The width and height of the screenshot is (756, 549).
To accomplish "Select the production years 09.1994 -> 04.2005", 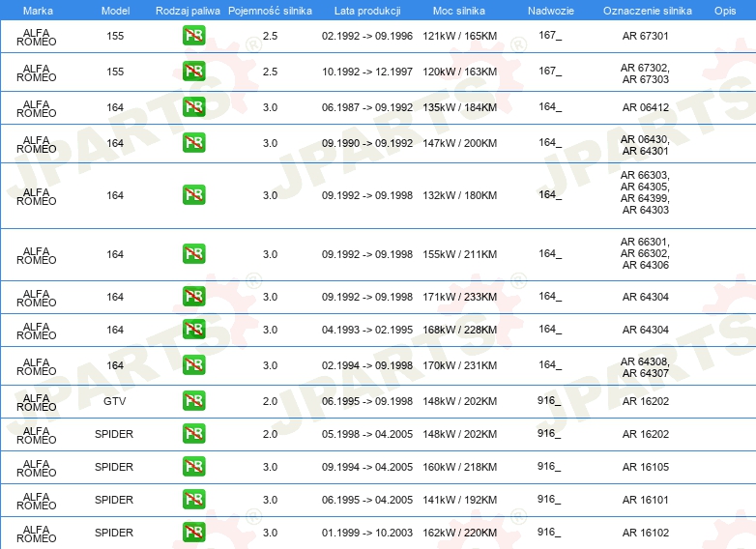I will (367, 467).
